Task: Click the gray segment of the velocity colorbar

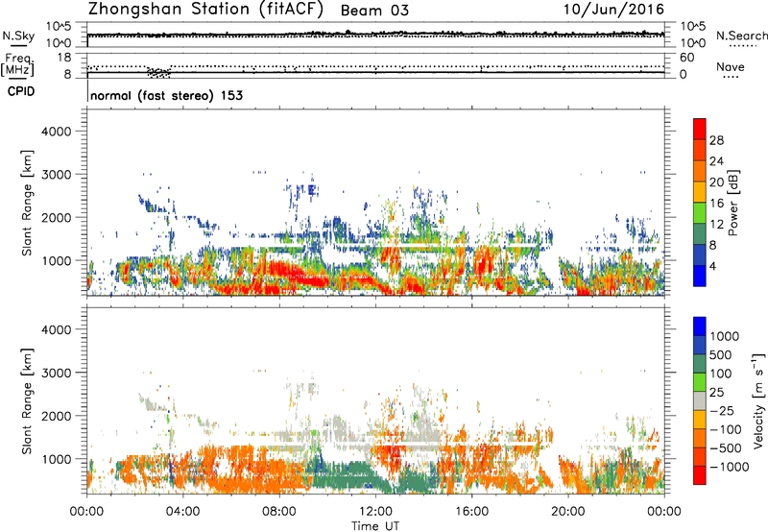Action: coord(700,400)
